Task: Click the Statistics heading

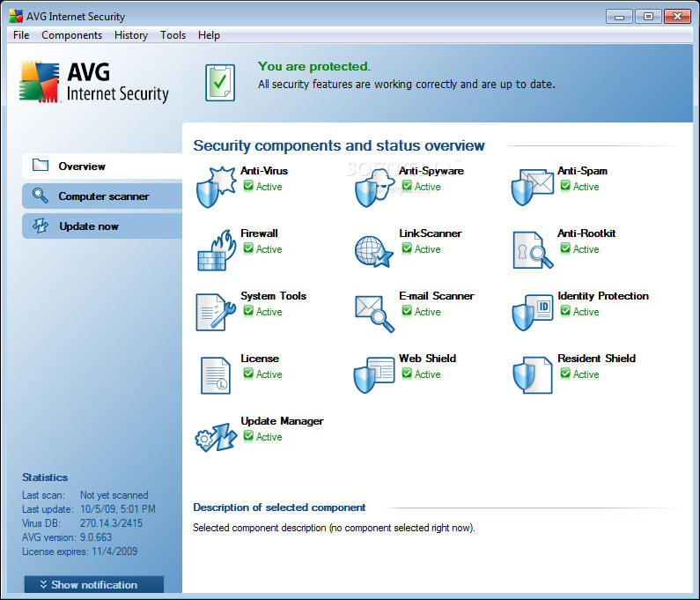Action: 45,478
